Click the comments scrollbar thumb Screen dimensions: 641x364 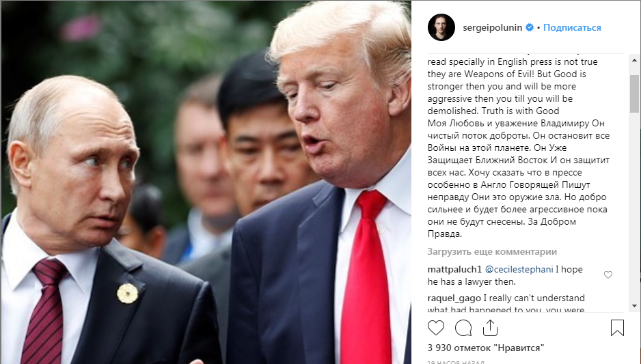click(x=634, y=93)
